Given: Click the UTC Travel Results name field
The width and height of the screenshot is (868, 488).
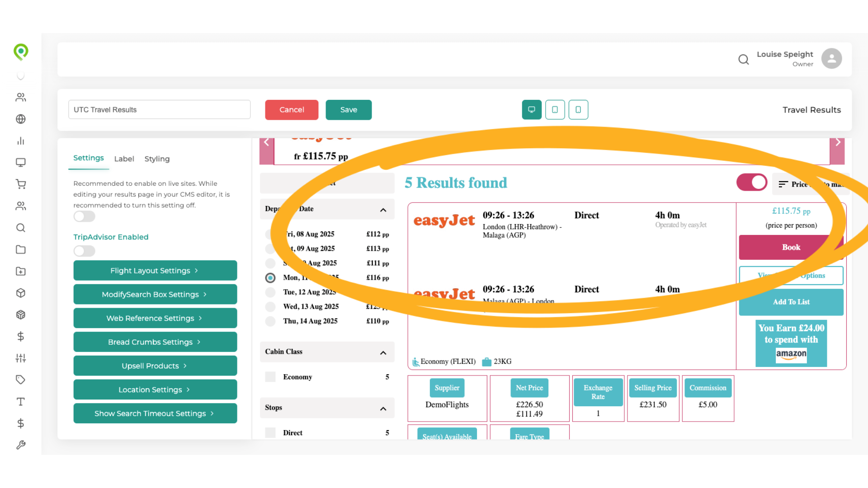Looking at the screenshot, I should click(159, 109).
